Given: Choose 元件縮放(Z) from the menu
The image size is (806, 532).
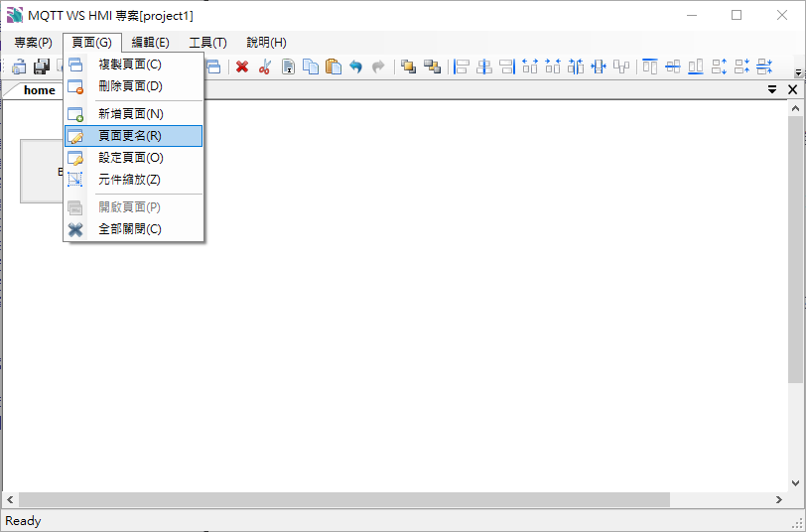Looking at the screenshot, I should pyautogui.click(x=134, y=180).
